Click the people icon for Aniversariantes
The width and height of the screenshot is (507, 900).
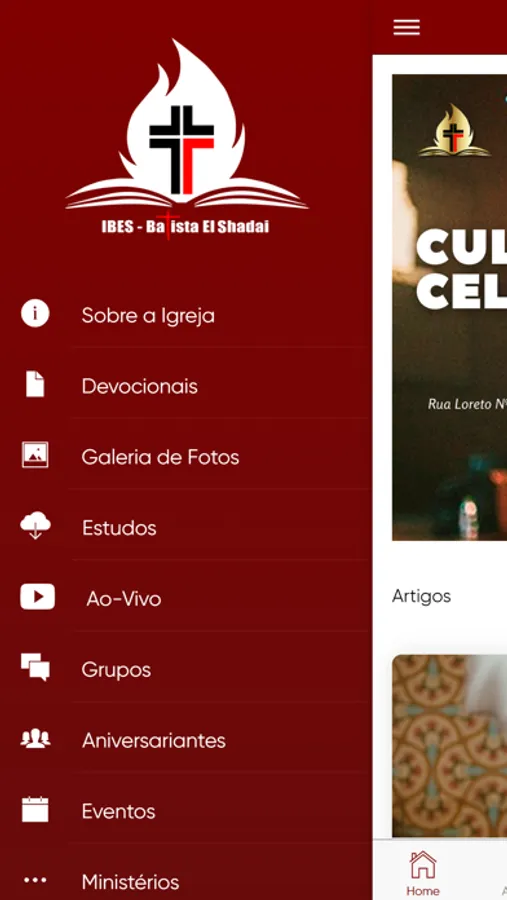pyautogui.click(x=35, y=738)
